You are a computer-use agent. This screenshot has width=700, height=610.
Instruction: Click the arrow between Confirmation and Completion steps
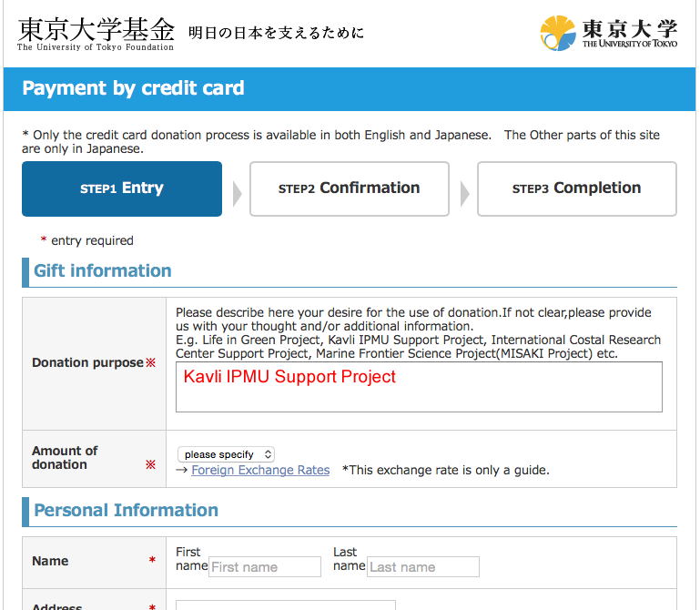click(x=464, y=193)
